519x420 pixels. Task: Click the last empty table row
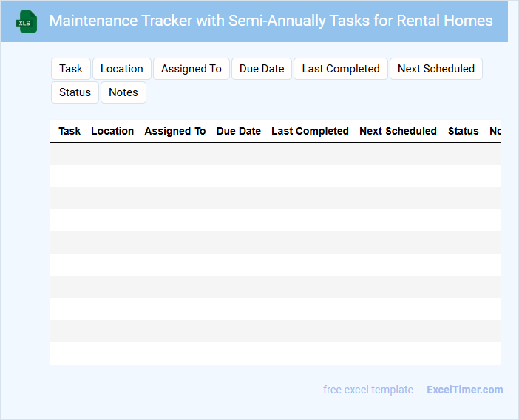click(275, 353)
